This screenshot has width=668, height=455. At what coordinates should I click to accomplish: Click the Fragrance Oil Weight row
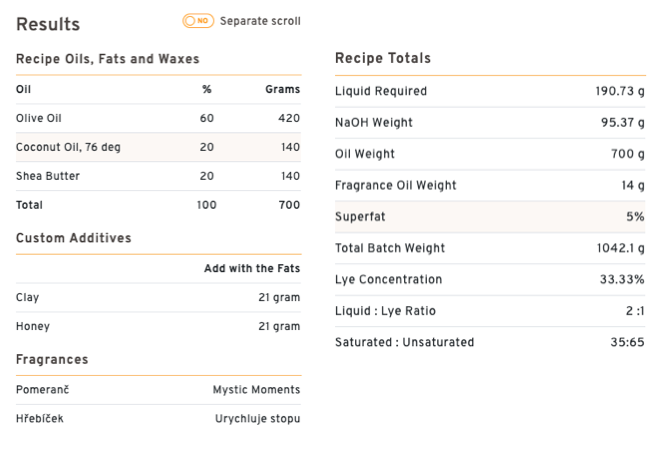click(x=490, y=185)
